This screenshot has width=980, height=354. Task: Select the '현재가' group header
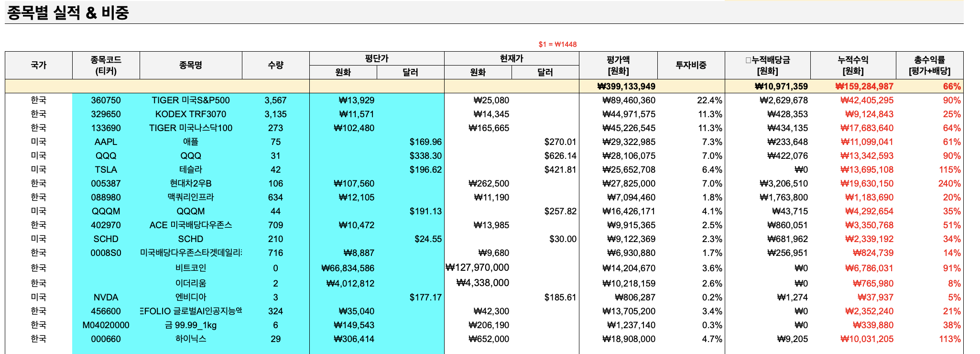point(512,58)
